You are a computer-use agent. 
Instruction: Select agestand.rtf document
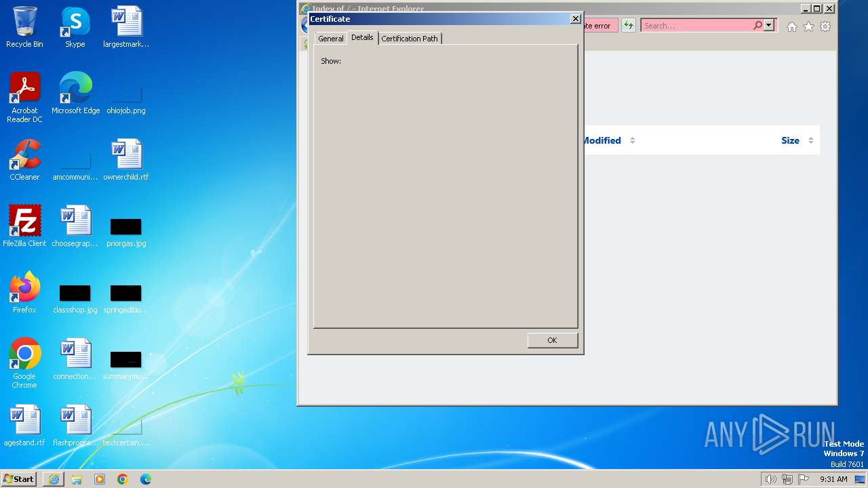24,426
